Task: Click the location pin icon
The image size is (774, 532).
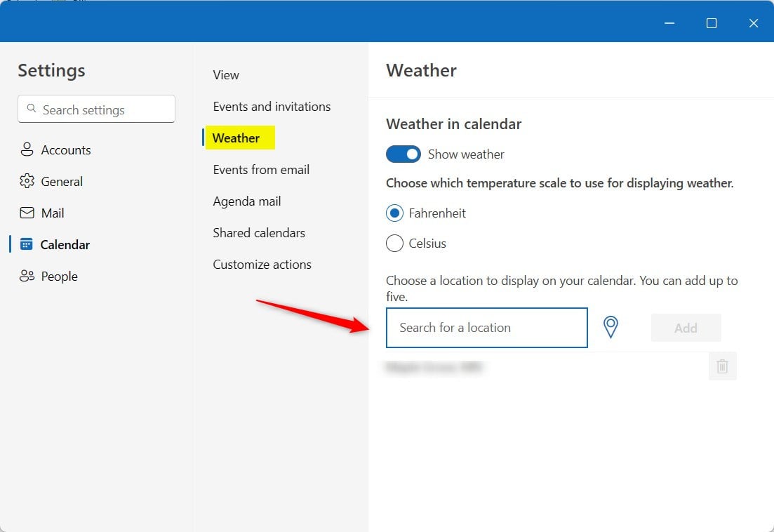Action: coord(610,327)
